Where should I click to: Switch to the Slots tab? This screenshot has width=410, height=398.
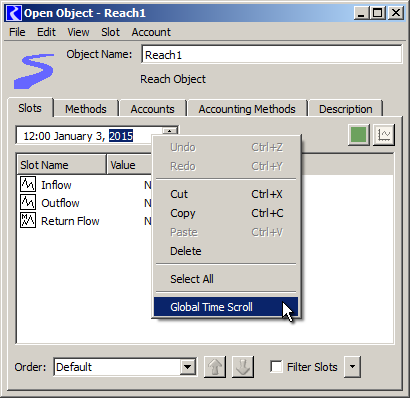pyautogui.click(x=30, y=108)
